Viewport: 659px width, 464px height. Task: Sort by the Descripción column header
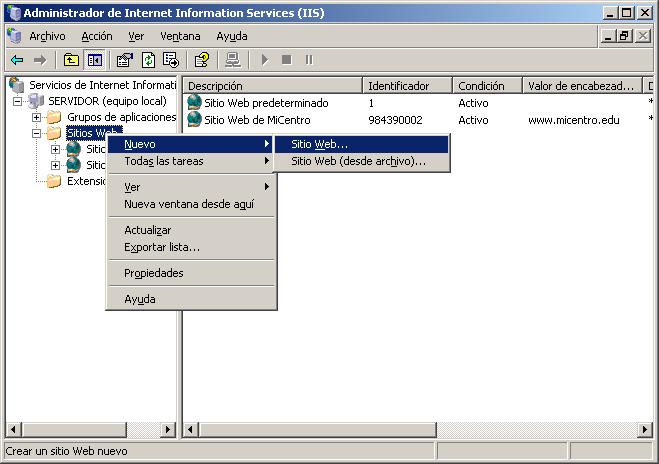click(272, 86)
